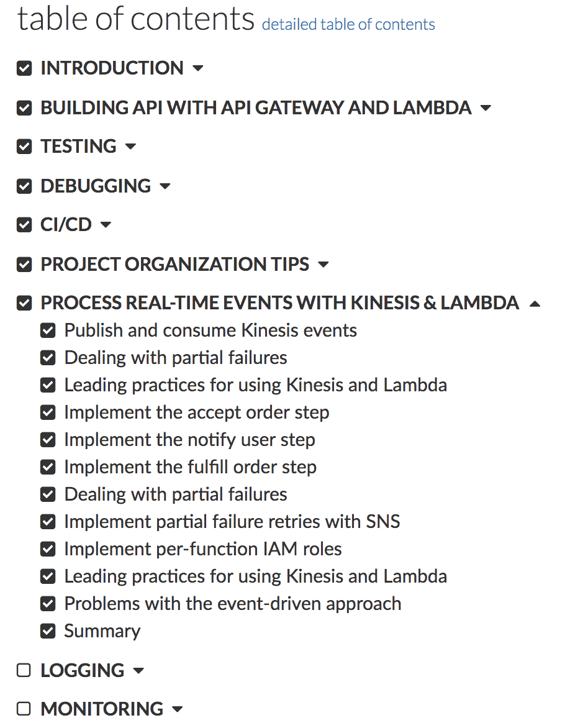Image resolution: width=570 pixels, height=728 pixels.
Task: Expand the INTRODUCTION section arrow
Action: tap(198, 68)
